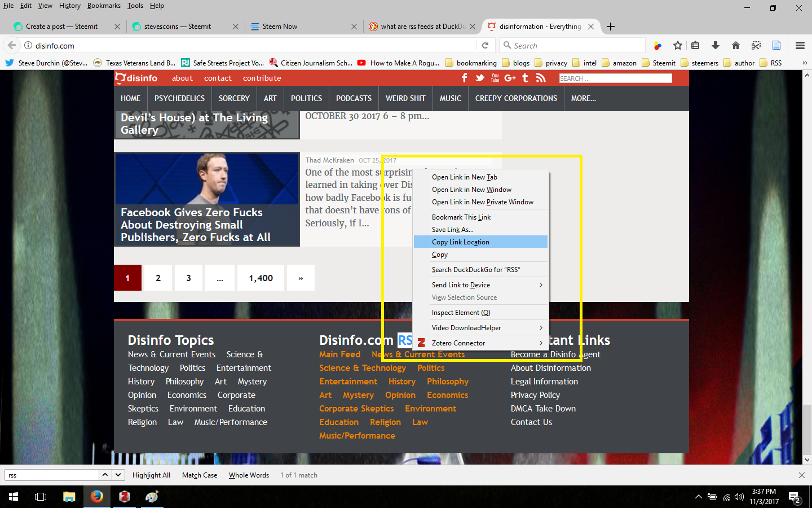
Task: Expand the Video DownloadHelper submenu
Action: [x=480, y=328]
